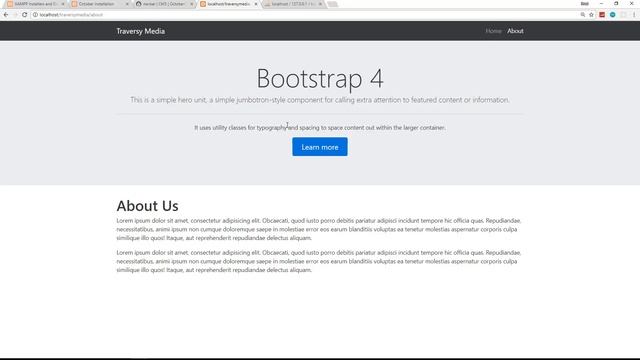Close the last localhost tab
The image size is (640, 360).
pyautogui.click(x=320, y=4)
